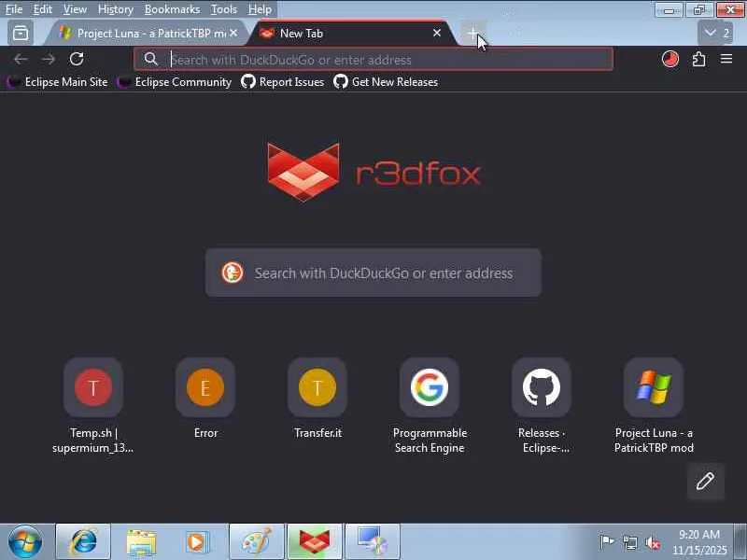Click r3dfox taskbar button
The height and width of the screenshot is (560, 747).
coord(315,542)
